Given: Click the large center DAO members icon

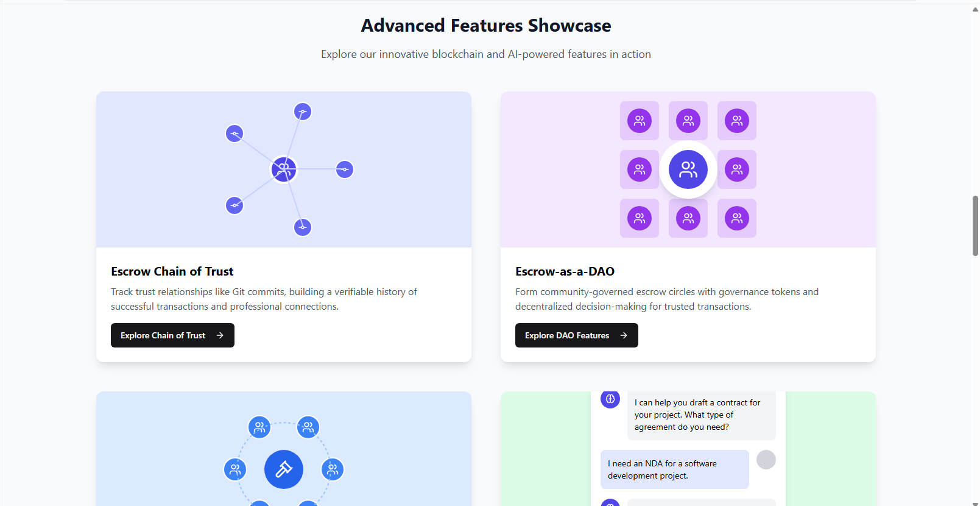Looking at the screenshot, I should pyautogui.click(x=688, y=169).
